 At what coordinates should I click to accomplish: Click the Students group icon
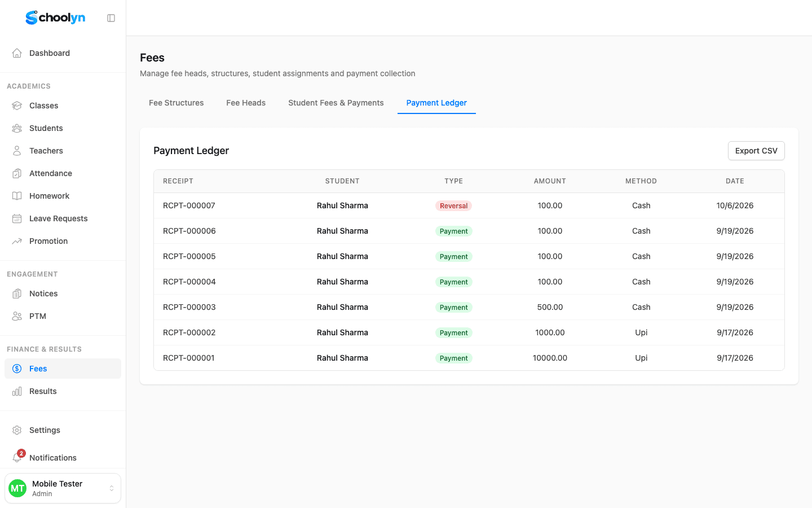pyautogui.click(x=17, y=128)
